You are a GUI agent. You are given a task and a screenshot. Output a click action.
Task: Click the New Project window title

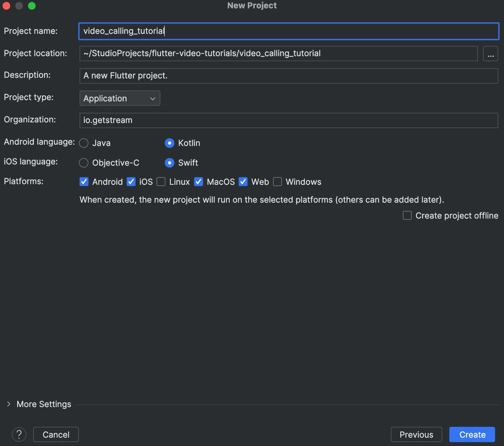tap(252, 5)
